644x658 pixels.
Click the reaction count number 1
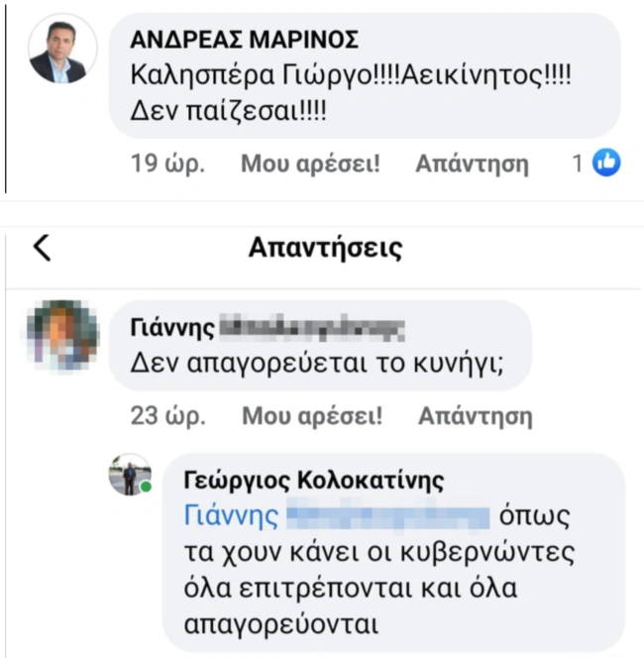578,164
